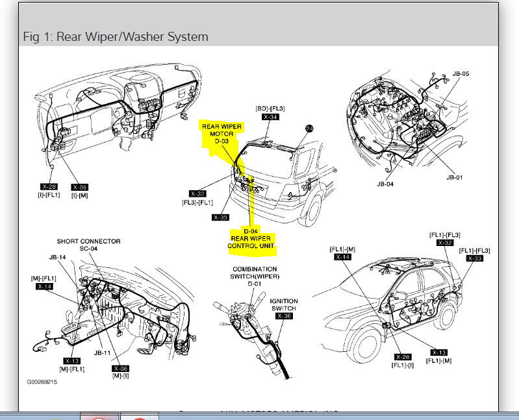The height and width of the screenshot is (420, 519).
Task: Open the first red taskbar application button
Action: click(99, 416)
